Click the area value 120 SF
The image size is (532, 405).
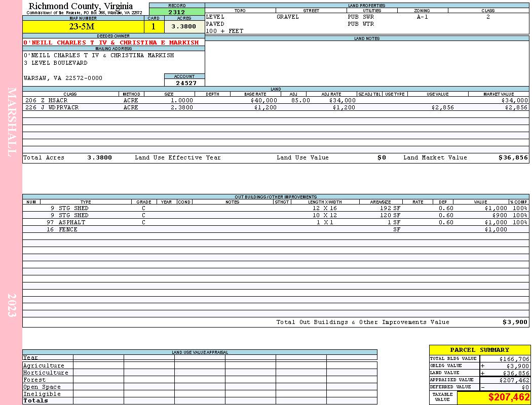click(x=390, y=215)
